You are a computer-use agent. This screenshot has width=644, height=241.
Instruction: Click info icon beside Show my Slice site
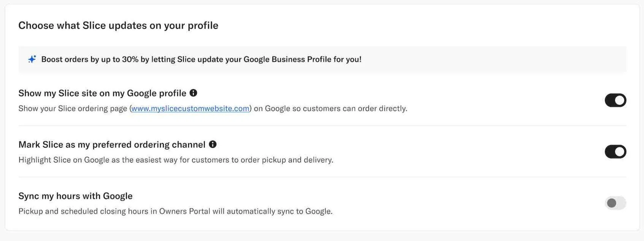(193, 93)
